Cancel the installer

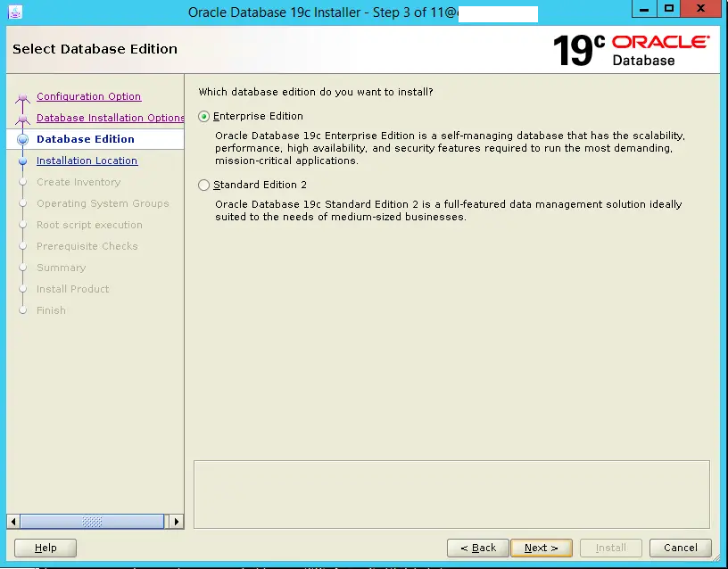coord(680,548)
